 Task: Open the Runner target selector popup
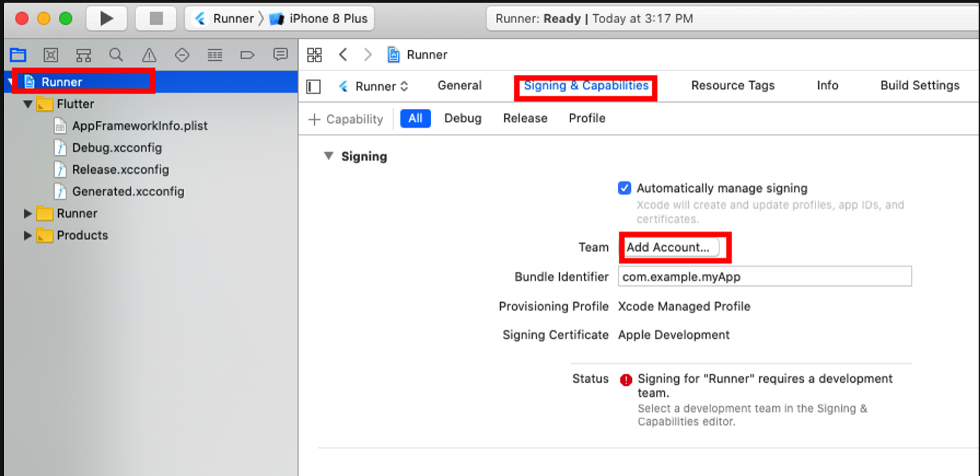click(374, 87)
